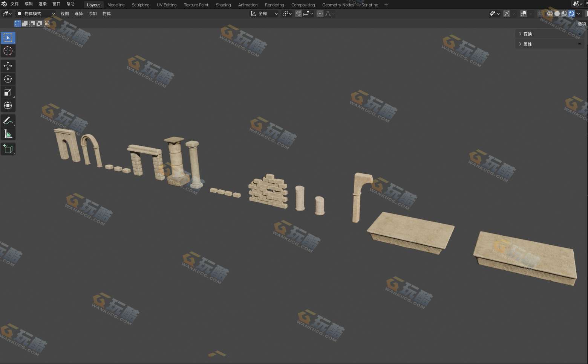This screenshot has width=588, height=364.
Task: Open shading options dropdown arrow
Action: [x=579, y=14]
